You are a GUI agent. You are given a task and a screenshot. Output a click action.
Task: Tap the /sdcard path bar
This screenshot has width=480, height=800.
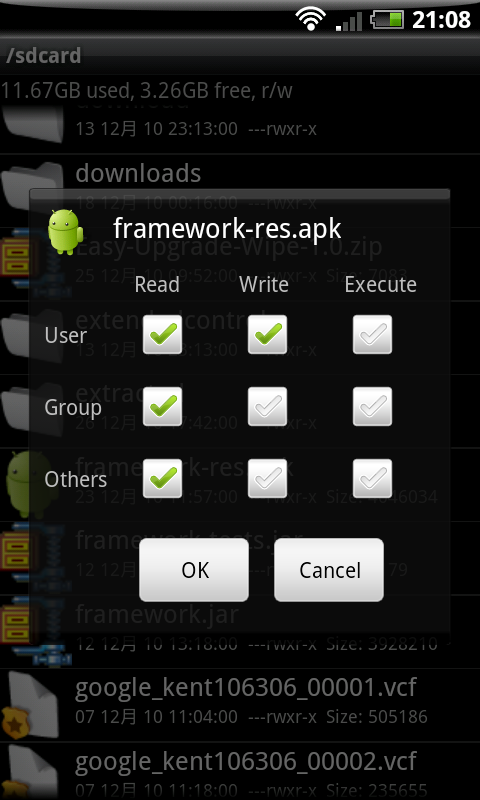[x=240, y=55]
